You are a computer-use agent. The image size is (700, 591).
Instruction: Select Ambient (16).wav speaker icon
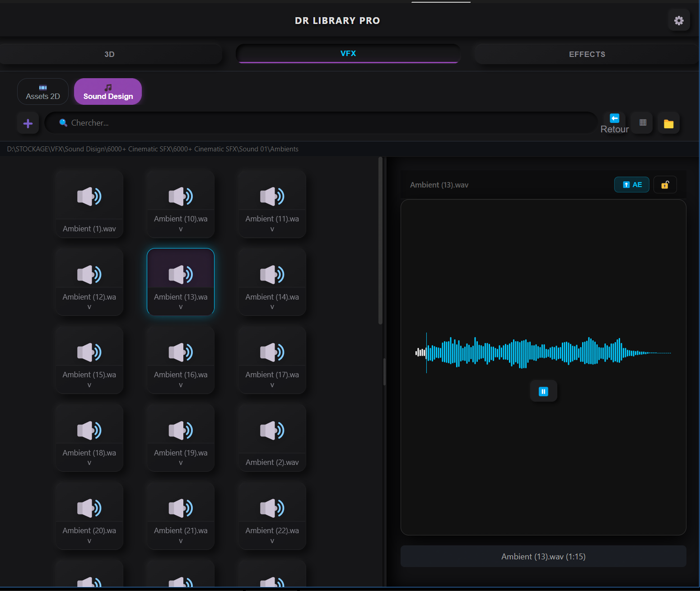point(181,352)
